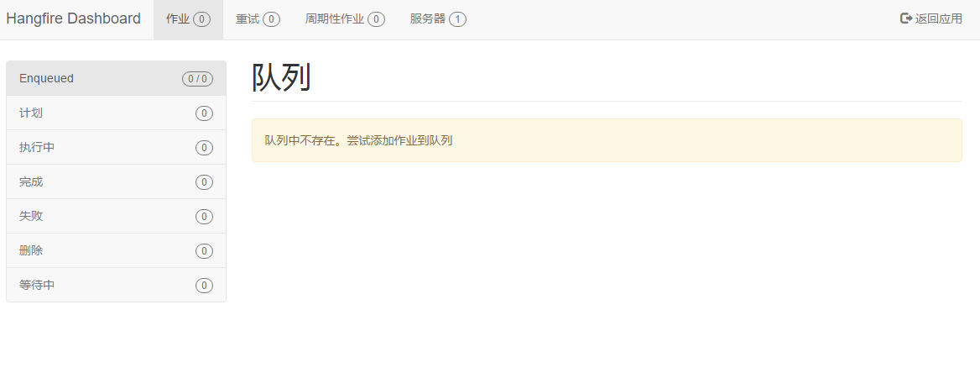
Task: Click the count badge next to 周期性作业
Action: point(376,19)
